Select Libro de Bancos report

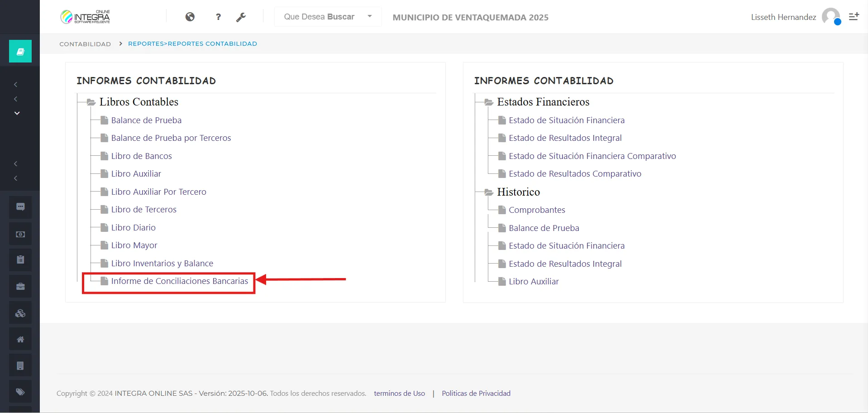(141, 156)
